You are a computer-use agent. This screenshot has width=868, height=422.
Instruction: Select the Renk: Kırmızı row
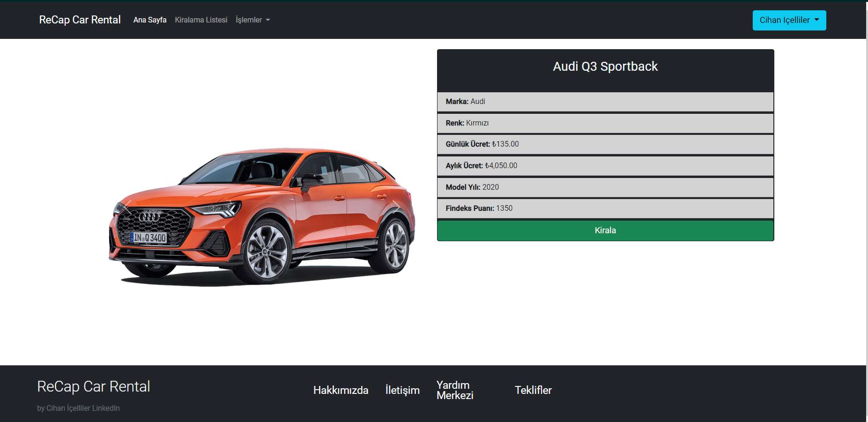(x=605, y=123)
